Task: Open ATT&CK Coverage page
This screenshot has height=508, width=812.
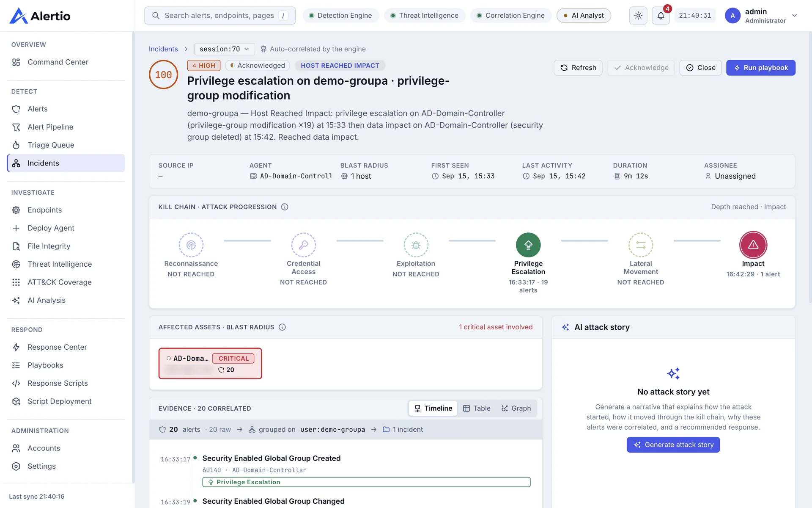Action: pos(66,282)
